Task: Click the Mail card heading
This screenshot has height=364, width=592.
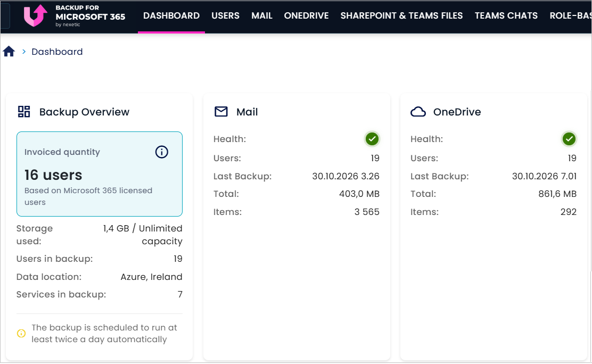Action: 247,112
